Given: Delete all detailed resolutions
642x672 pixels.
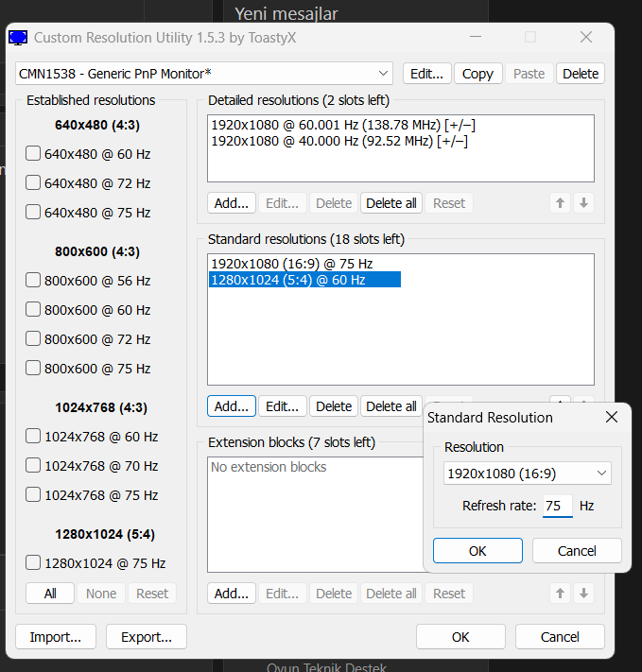Looking at the screenshot, I should click(391, 202).
